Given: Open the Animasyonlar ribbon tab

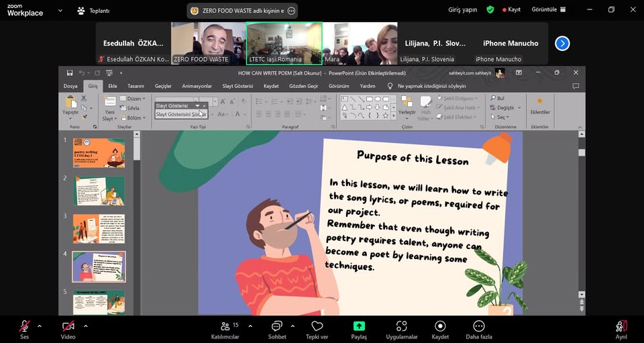Looking at the screenshot, I should (x=197, y=86).
